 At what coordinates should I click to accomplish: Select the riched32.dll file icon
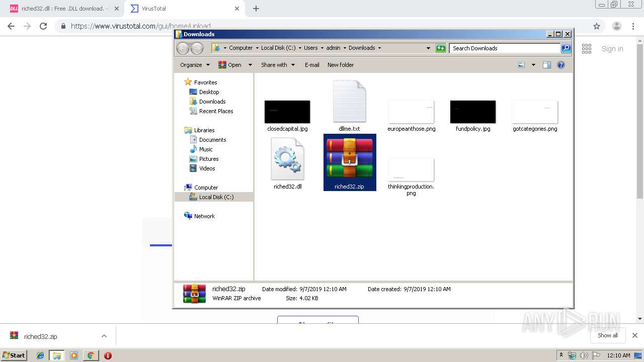288,159
